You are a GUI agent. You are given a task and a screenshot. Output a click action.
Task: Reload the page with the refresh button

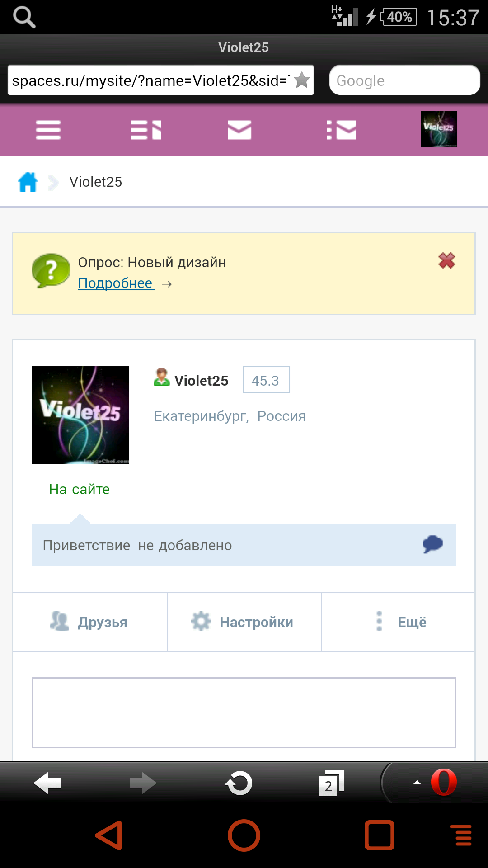click(239, 783)
